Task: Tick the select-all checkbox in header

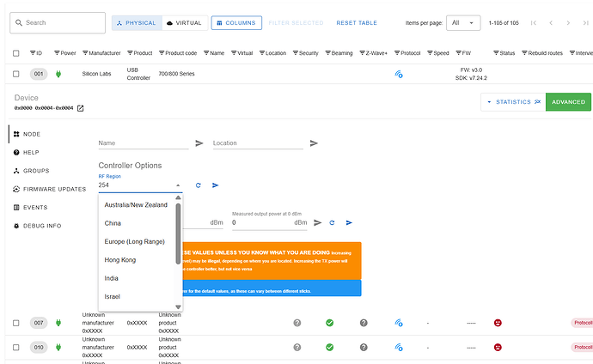Action: coord(15,53)
